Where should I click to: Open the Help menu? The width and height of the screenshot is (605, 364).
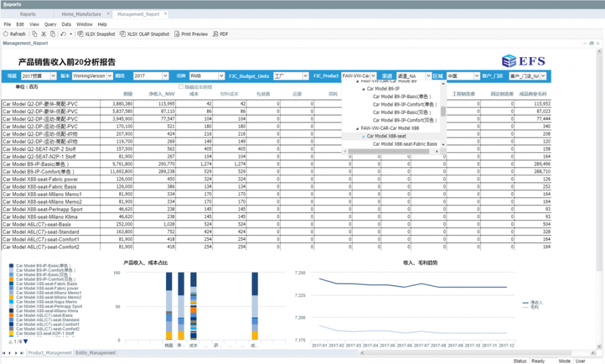click(x=102, y=24)
